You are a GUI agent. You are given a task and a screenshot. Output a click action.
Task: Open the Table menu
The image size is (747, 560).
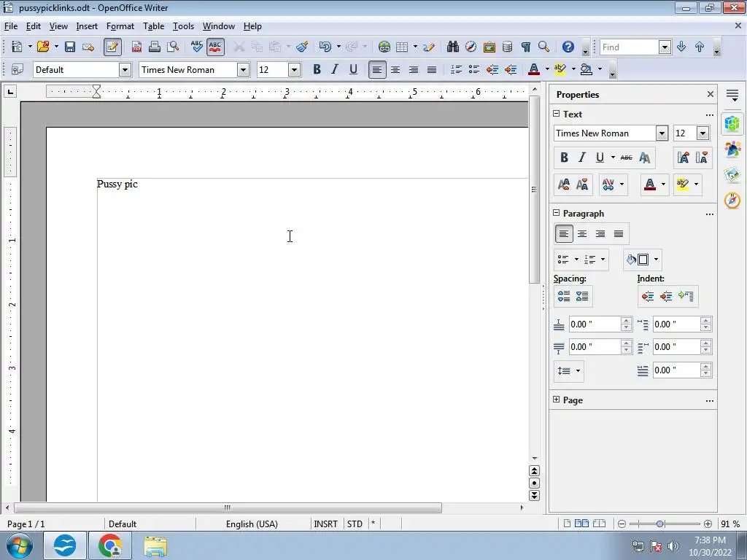tap(153, 26)
